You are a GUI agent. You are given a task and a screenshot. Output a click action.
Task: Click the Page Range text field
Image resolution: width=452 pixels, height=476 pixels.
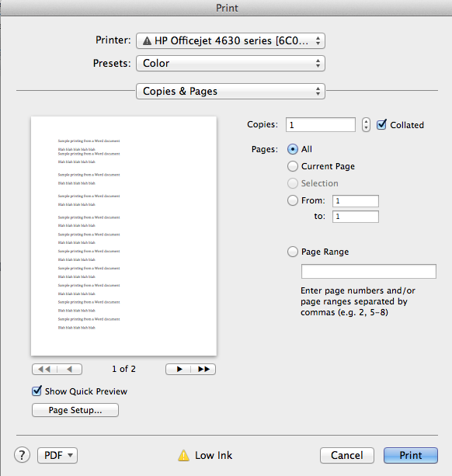[x=369, y=271]
